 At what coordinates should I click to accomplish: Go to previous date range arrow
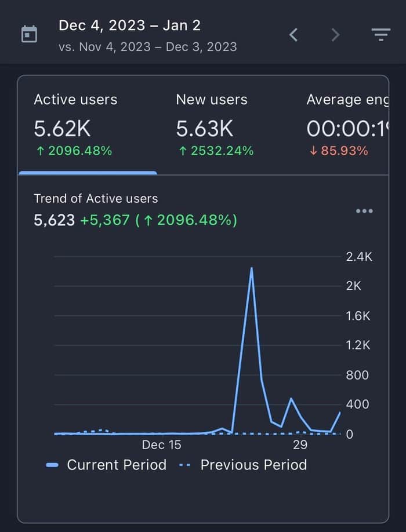pyautogui.click(x=293, y=35)
